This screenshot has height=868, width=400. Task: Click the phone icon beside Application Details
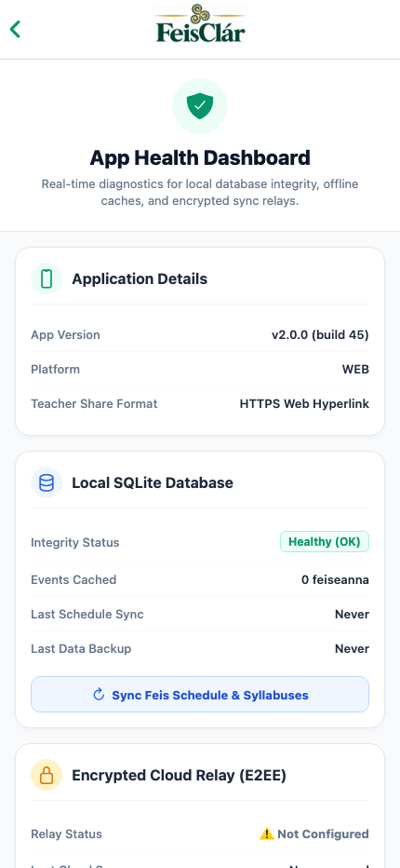point(47,278)
